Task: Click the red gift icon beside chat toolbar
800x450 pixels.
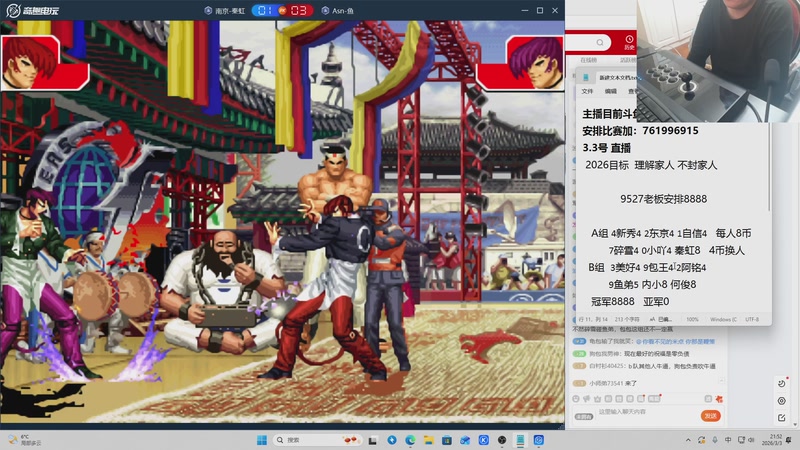Action: 719,398
